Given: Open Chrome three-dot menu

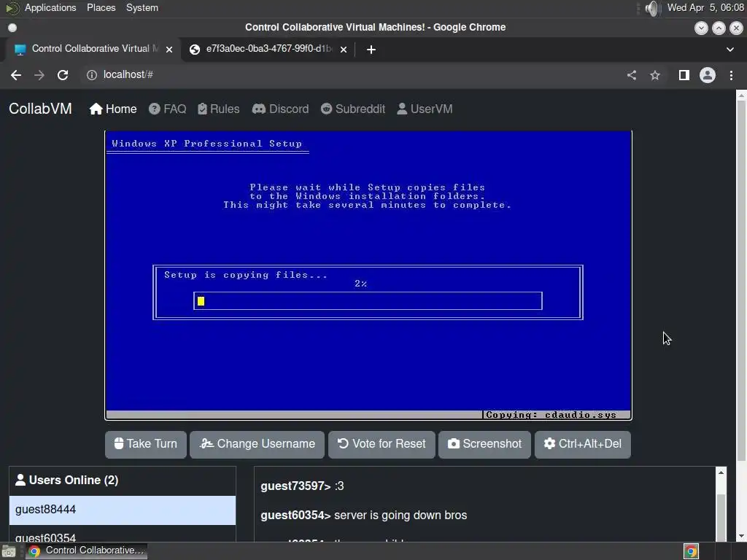Looking at the screenshot, I should point(731,75).
